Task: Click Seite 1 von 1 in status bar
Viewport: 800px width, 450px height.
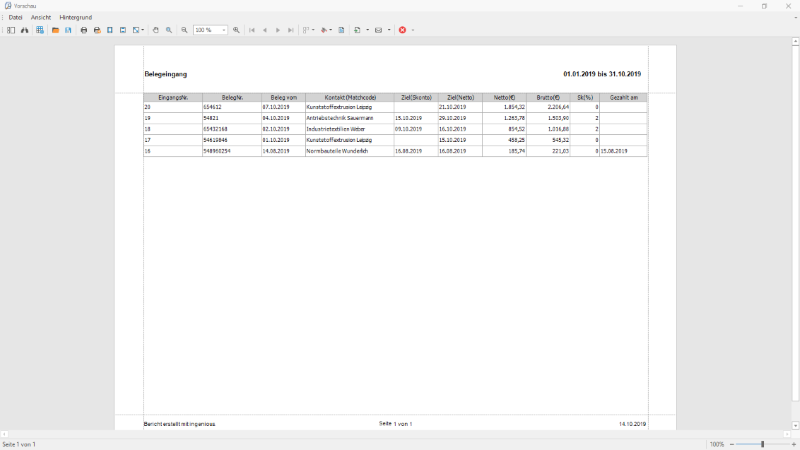Action: click(19, 444)
